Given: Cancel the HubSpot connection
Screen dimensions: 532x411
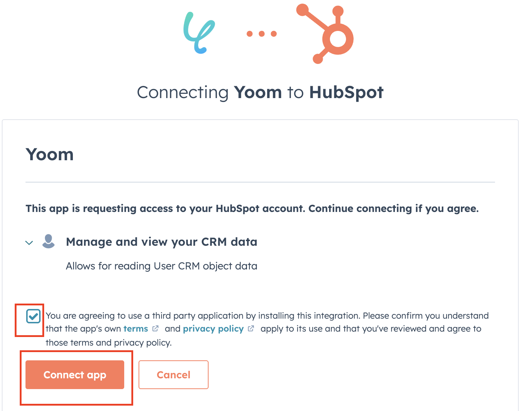Looking at the screenshot, I should (173, 375).
